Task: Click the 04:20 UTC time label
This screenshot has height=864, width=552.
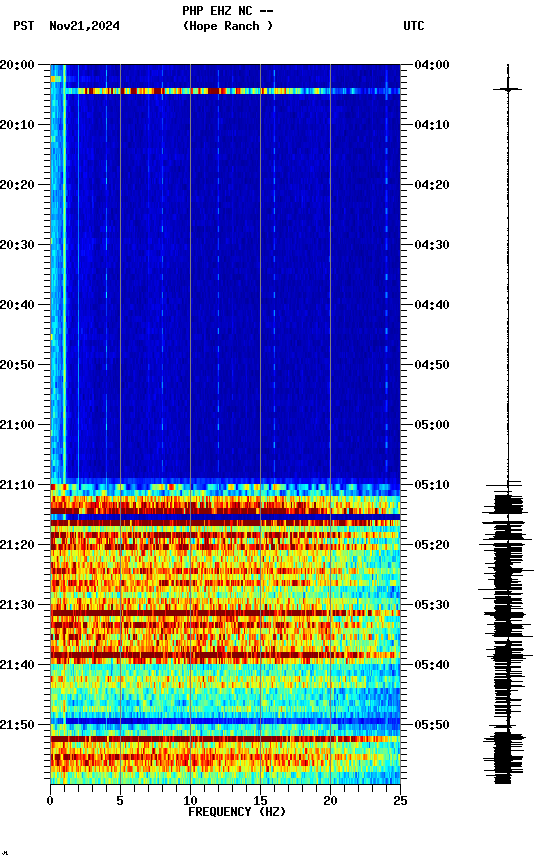Action: tap(432, 185)
